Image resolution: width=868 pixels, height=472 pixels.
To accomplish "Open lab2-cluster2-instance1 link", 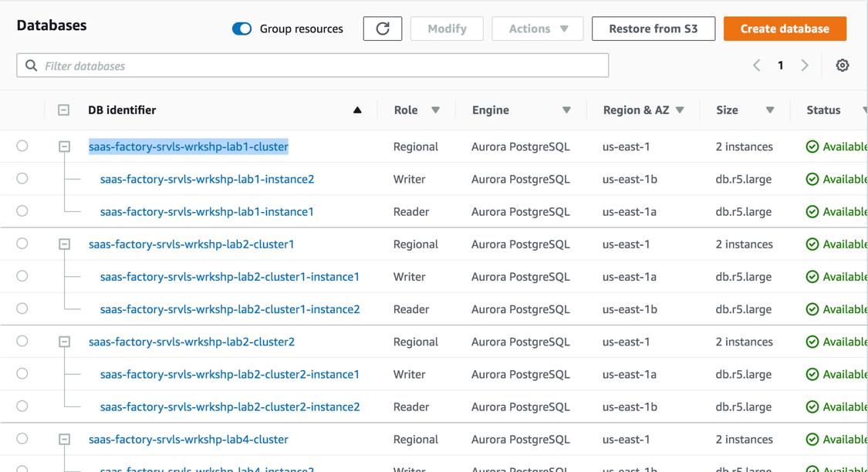I will point(230,374).
